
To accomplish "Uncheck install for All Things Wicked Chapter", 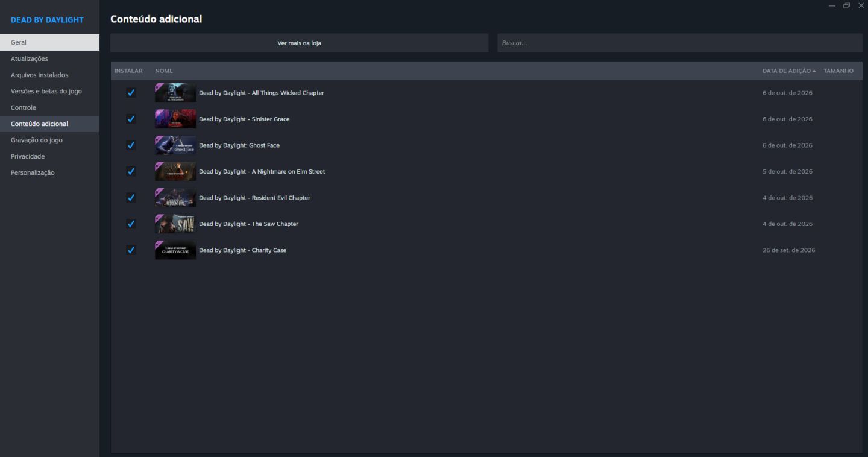I will coord(131,93).
